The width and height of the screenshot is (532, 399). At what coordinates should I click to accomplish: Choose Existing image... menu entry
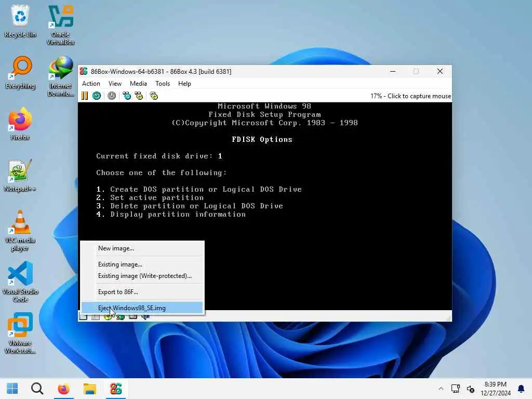(x=142, y=264)
